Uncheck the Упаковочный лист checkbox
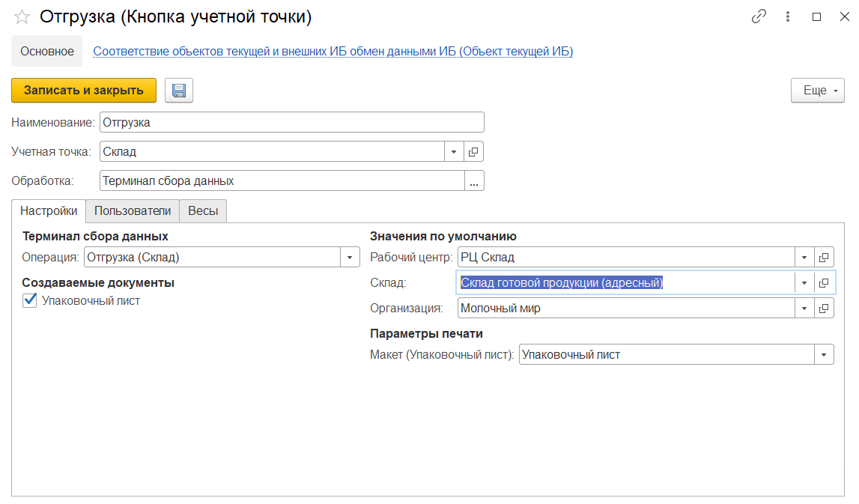859x504 pixels. (x=30, y=301)
